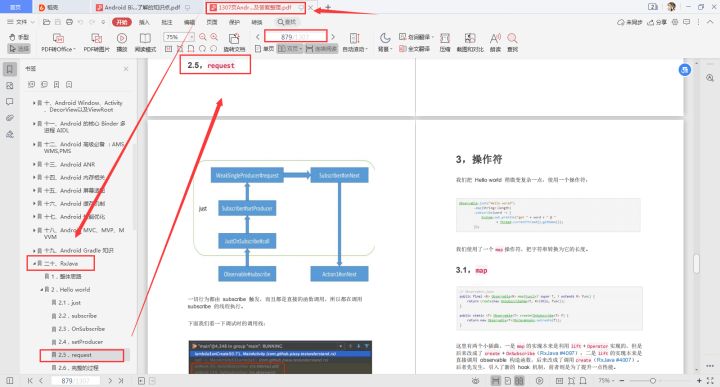Expand the 十三、Android ANR bookmark

pos(34,164)
